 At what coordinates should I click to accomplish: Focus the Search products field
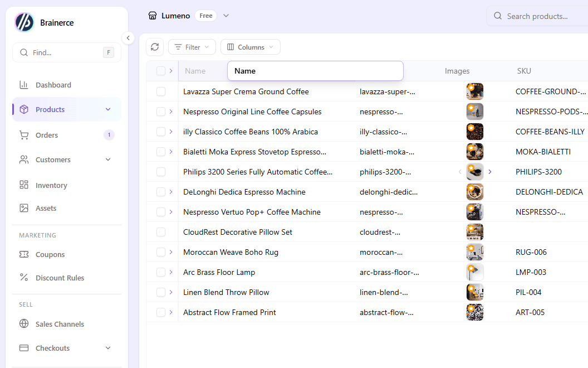(x=537, y=16)
